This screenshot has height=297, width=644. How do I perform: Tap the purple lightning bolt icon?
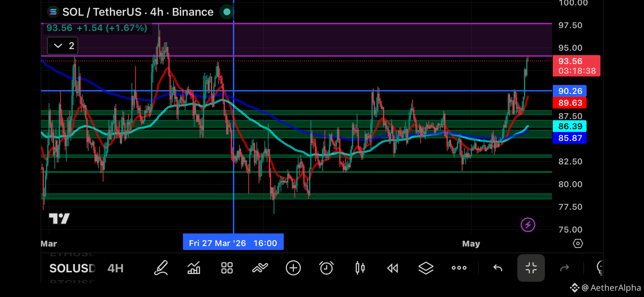[528, 225]
